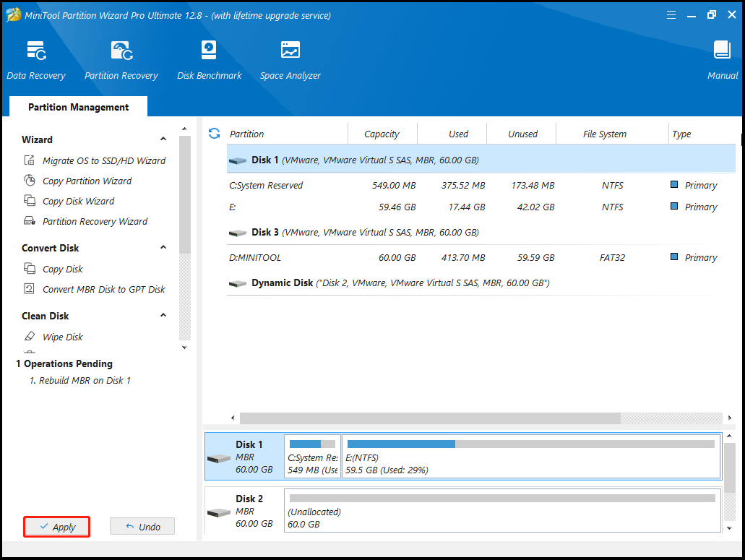Collapse the Clean Disk section
Image resolution: width=745 pixels, height=560 pixels.
(163, 316)
